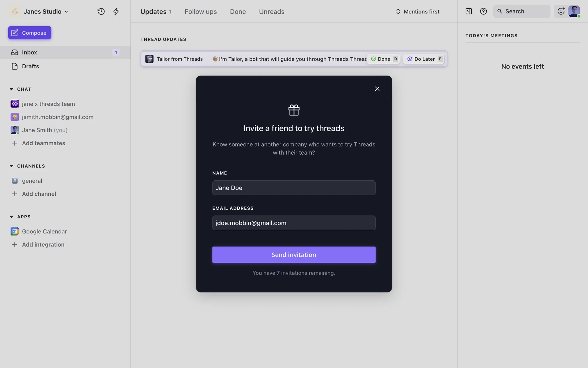Viewport: 588px width, 368px height.
Task: Click the Send invitation button
Action: click(x=294, y=255)
